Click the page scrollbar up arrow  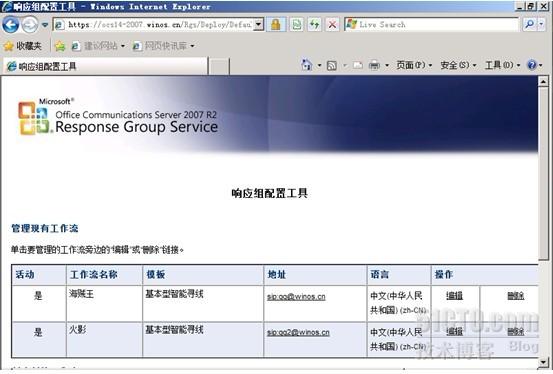[x=543, y=82]
